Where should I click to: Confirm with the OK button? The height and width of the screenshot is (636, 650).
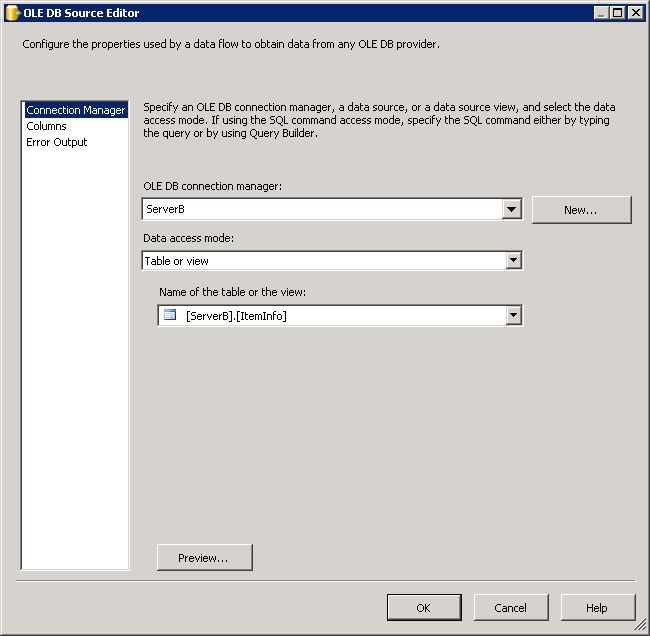coord(424,608)
